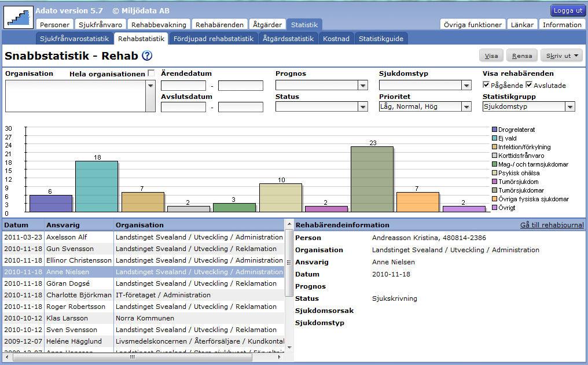Screen dimensions: 588x365
Task: Select the Gun Svensson row
Action: pos(144,249)
